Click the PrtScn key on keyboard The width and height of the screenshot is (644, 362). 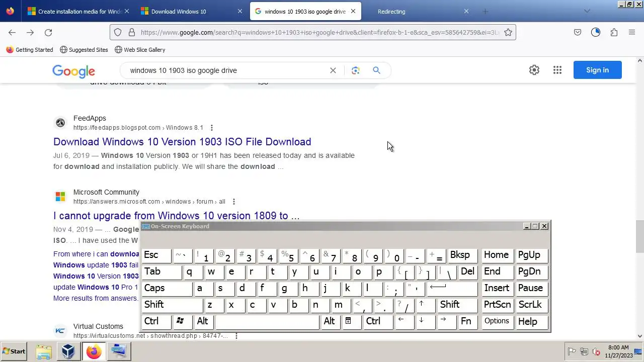pos(497,305)
